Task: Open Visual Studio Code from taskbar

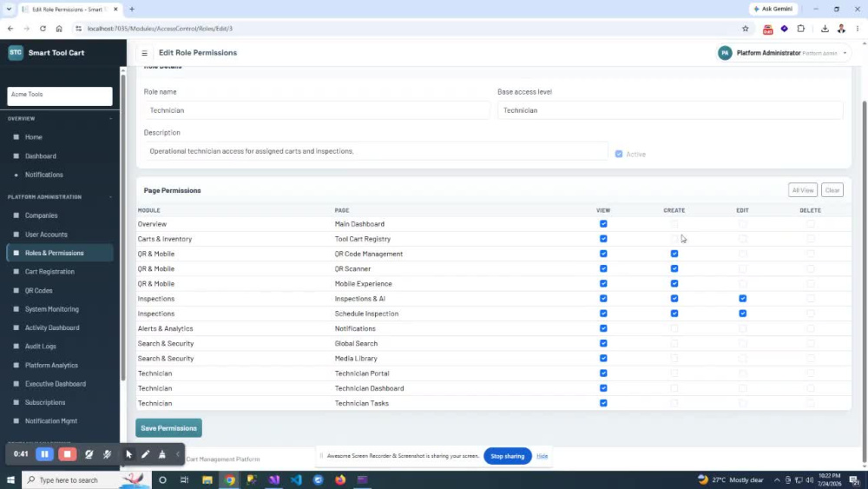Action: pyautogui.click(x=296, y=480)
